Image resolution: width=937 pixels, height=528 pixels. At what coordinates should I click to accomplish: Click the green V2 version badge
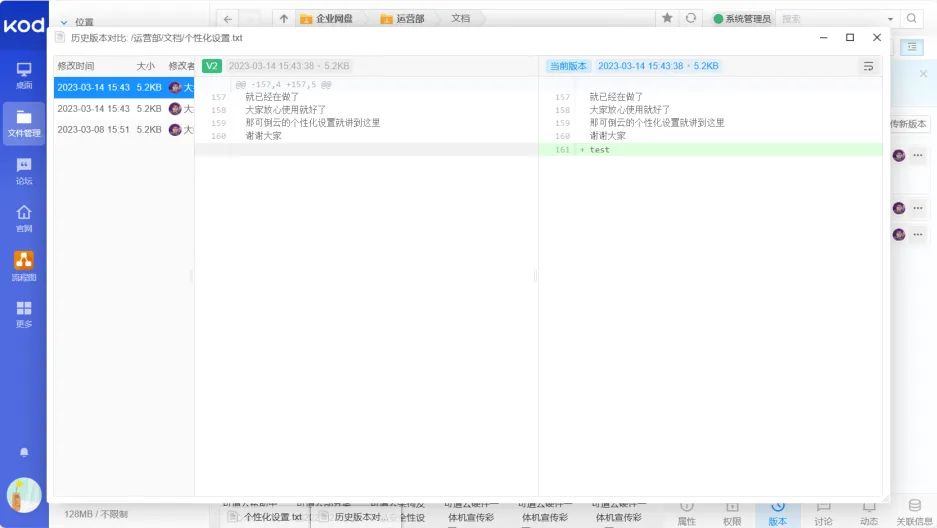(x=212, y=66)
